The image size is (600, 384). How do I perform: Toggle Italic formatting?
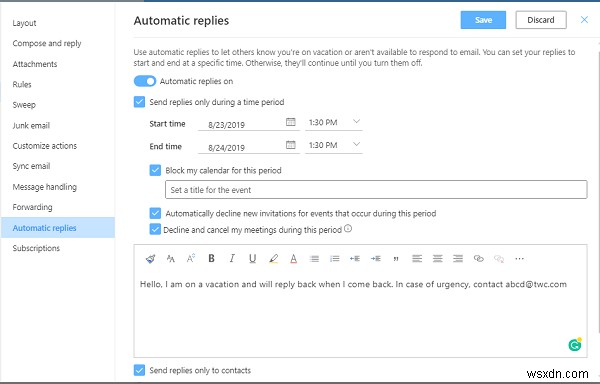[x=232, y=259]
